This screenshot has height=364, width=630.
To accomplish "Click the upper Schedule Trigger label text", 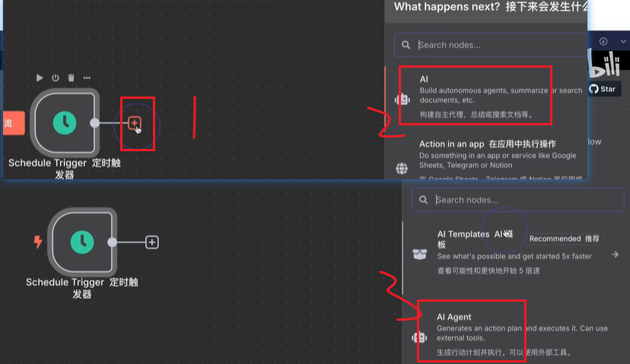I will 64,169.
